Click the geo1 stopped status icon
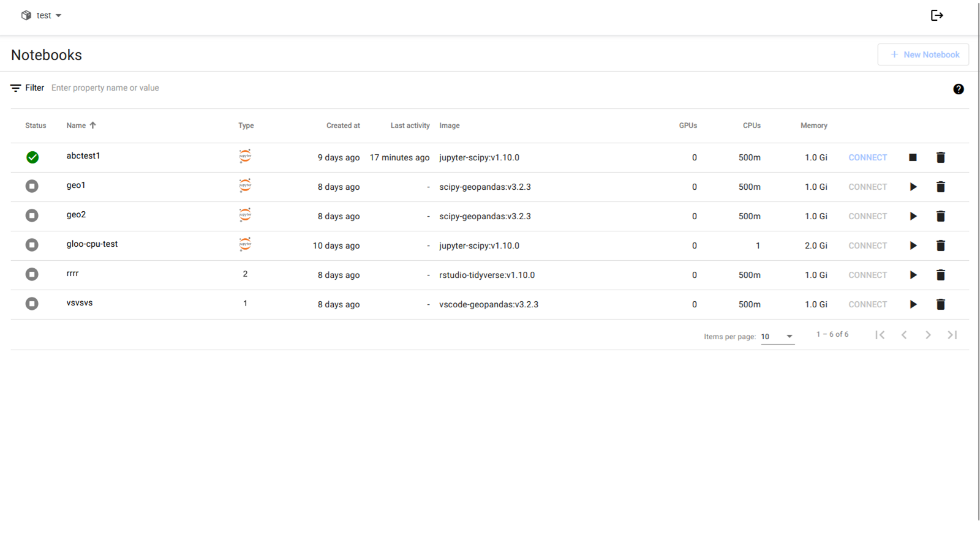Image resolution: width=980 pixels, height=551 pixels. click(32, 186)
